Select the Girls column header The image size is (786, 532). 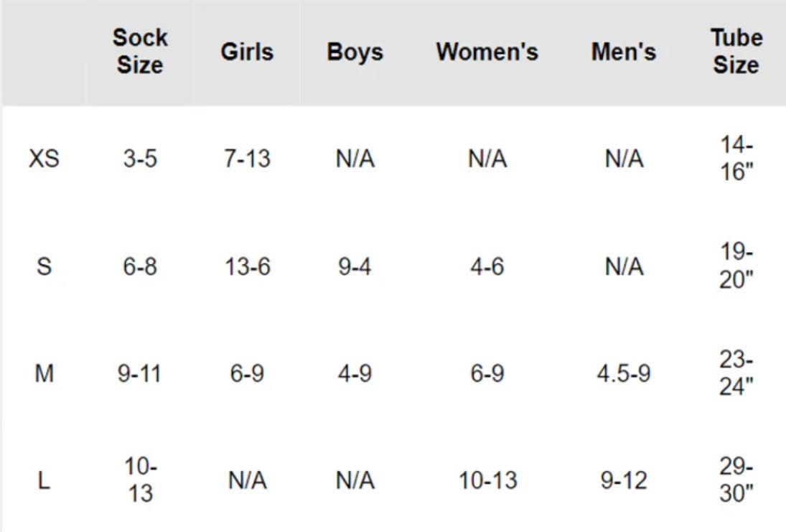tap(247, 52)
